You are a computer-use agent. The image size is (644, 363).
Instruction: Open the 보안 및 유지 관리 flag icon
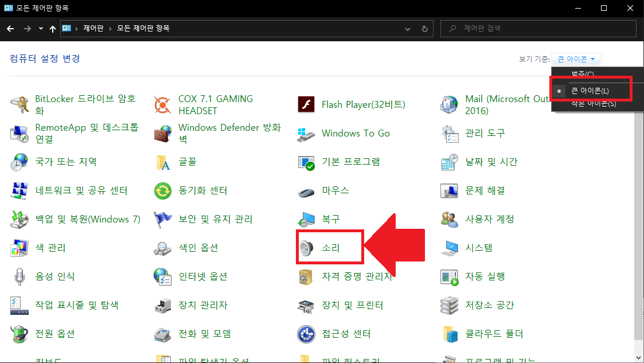163,219
